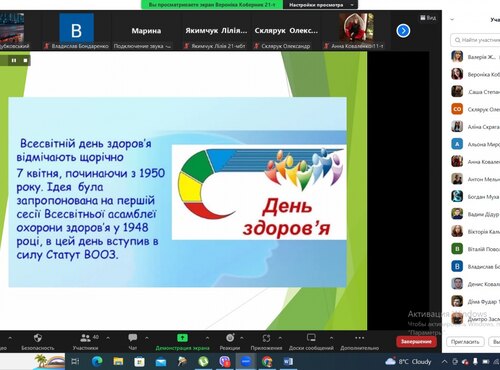
Task: Open Microsoft Word from the taskbar
Action: point(288,361)
